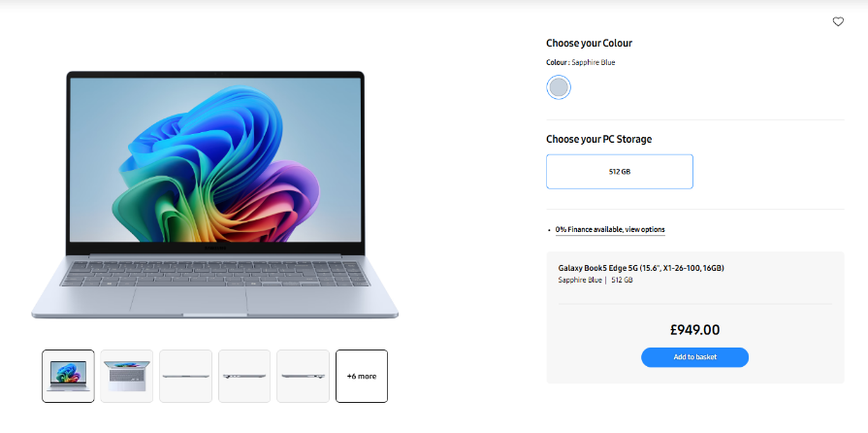Click the £949.00 price text
868x433 pixels.
coord(694,330)
